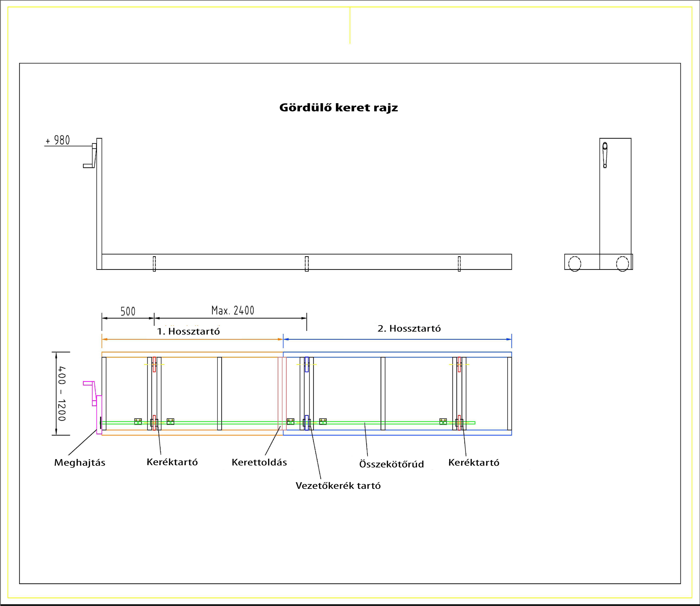
Task: Select the '2. Hossztartó' label
Action: coord(409,328)
